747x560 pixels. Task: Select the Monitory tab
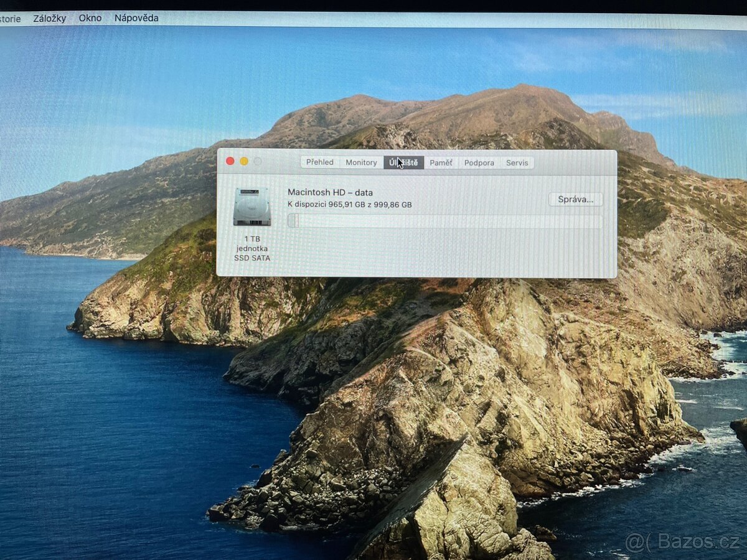tap(361, 162)
